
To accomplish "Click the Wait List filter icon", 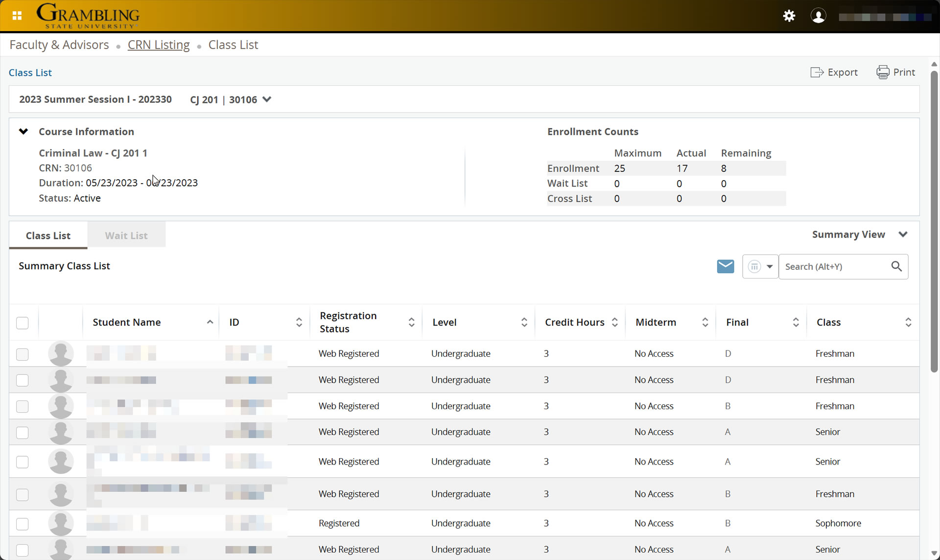I will tap(755, 266).
